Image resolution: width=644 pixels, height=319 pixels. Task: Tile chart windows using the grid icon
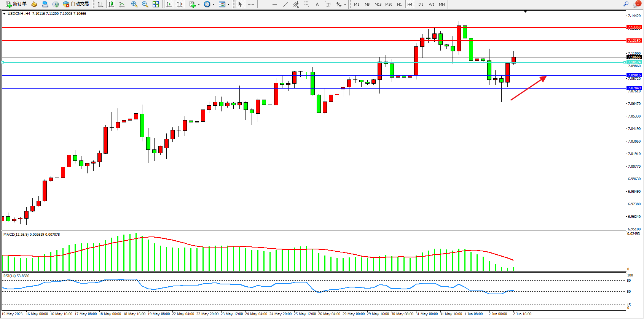(156, 4)
